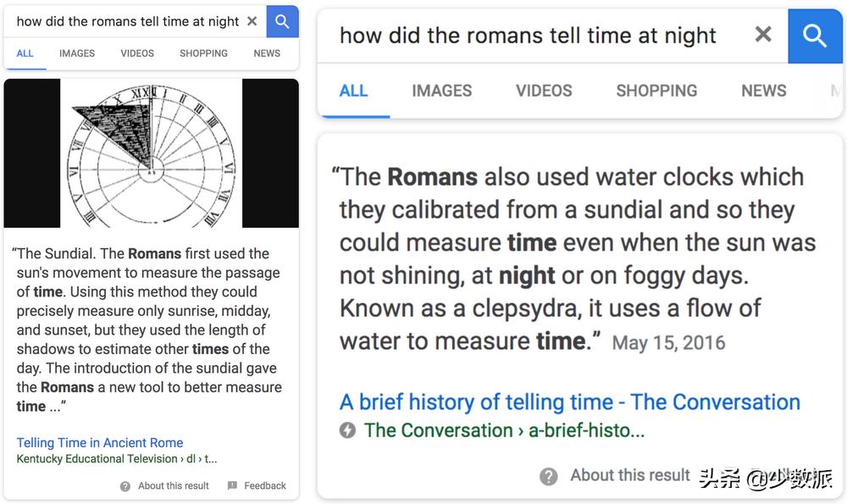Click inside the right search input field

525,35
